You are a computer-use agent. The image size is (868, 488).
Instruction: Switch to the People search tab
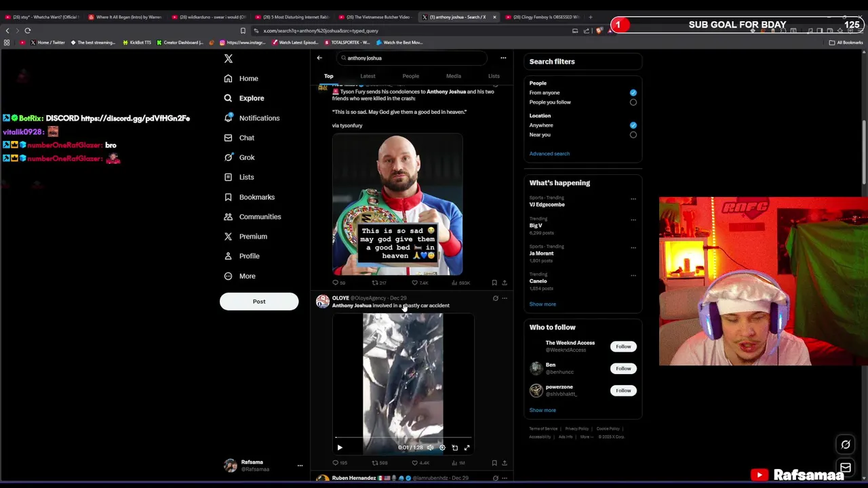[410, 77]
